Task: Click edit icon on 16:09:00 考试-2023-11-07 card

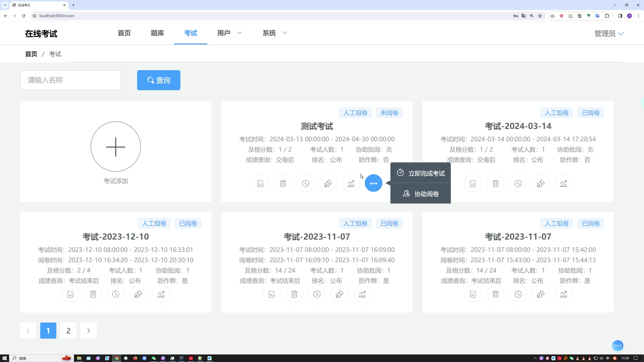Action: (x=272, y=294)
